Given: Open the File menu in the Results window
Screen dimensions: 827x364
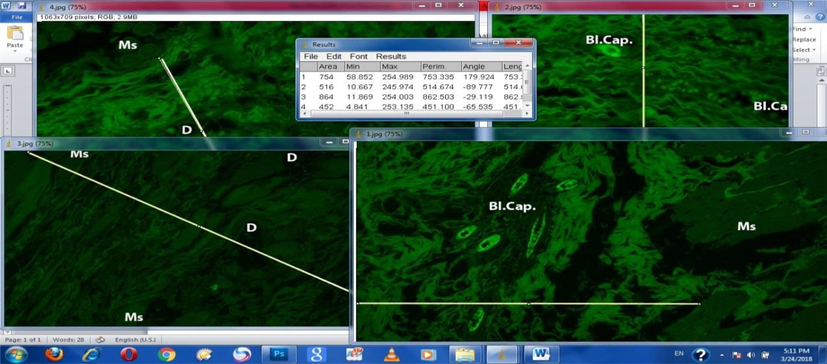Looking at the screenshot, I should point(311,56).
